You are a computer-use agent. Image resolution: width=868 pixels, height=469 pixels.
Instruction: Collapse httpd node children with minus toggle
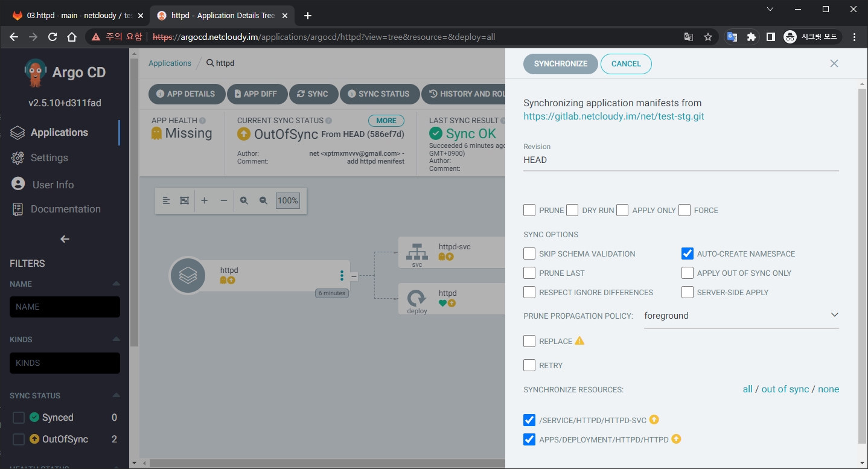(x=354, y=276)
